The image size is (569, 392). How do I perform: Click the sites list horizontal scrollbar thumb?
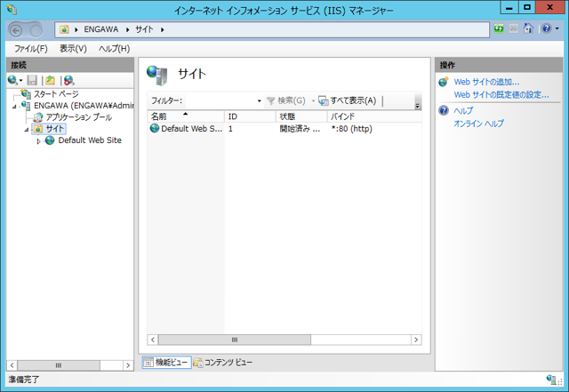point(235,340)
